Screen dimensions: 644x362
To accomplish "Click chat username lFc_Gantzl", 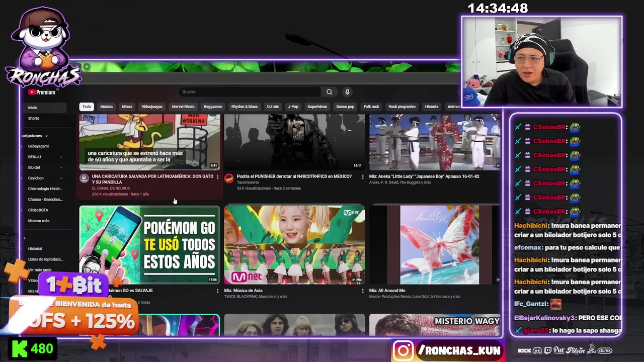I will [x=530, y=304].
